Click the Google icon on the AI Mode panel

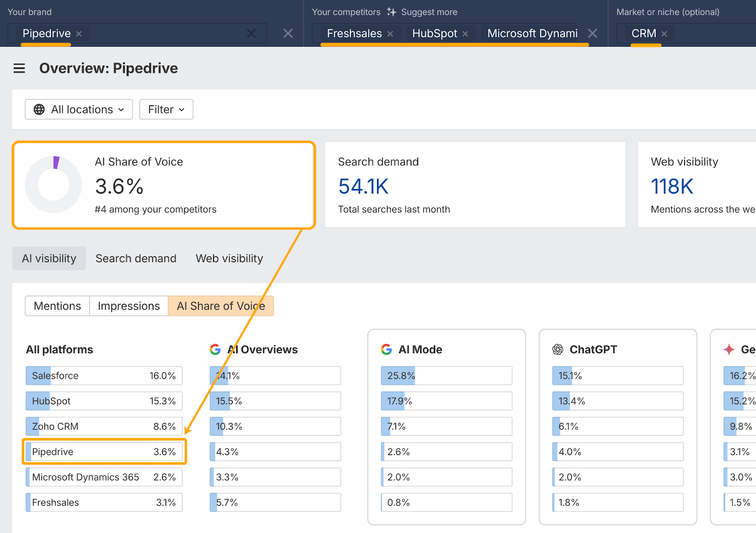387,349
